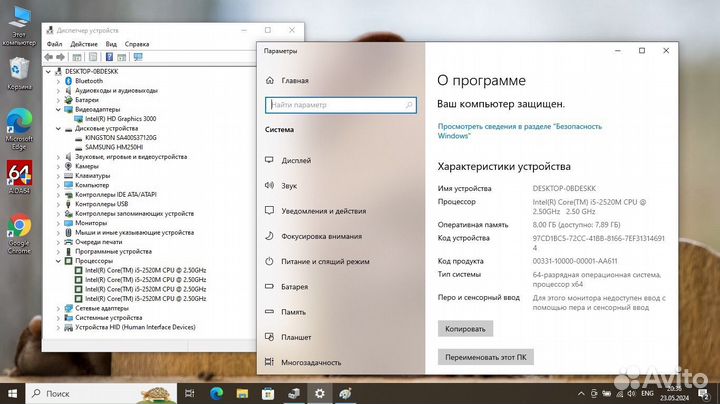720x404 pixels.
Task: Open Этот компьютер desktop icon
Action: tap(19, 26)
